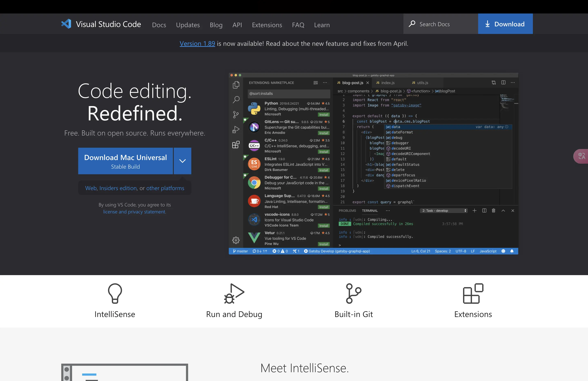
Task: Click the Extensions icon in activity bar
Action: (236, 145)
